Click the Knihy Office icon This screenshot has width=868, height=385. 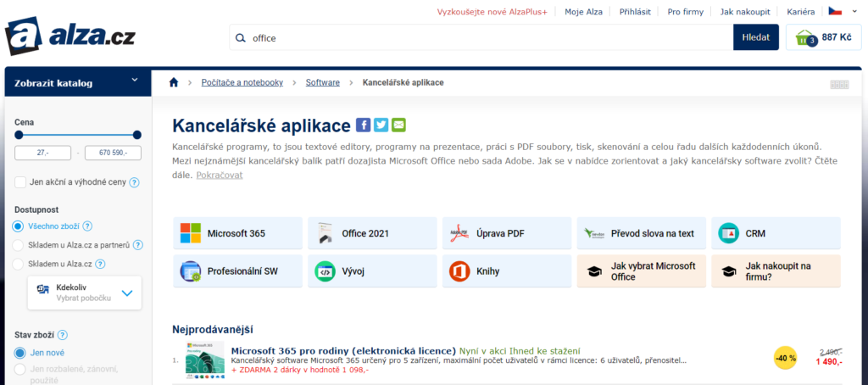click(459, 271)
